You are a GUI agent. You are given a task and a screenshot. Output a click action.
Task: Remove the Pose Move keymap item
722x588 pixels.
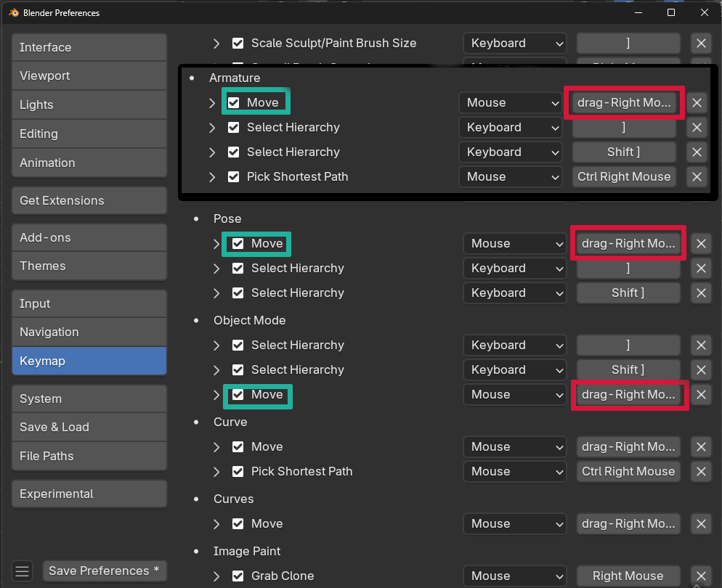(x=701, y=243)
